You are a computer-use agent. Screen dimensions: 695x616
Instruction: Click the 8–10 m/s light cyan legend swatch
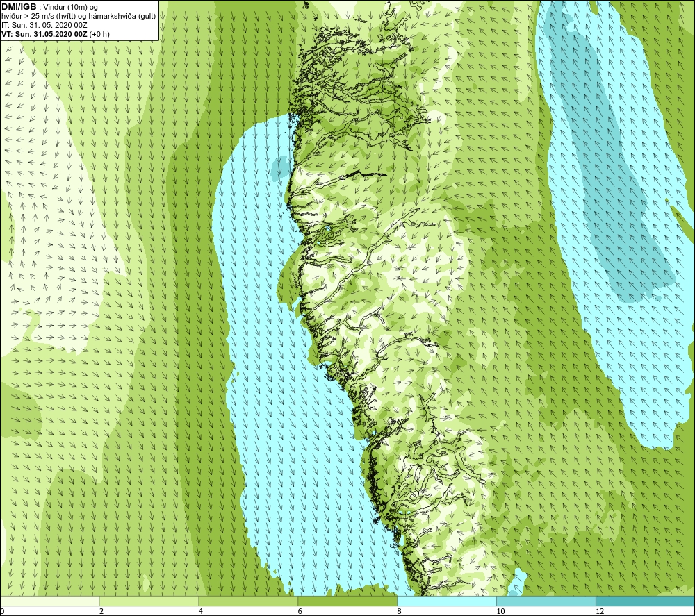[447, 601]
